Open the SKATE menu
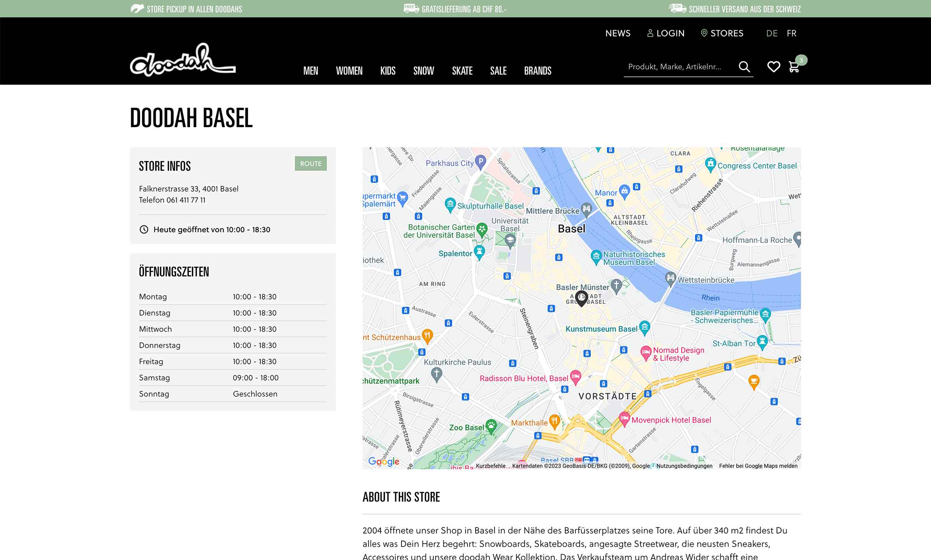Viewport: 931px width, 560px height. click(x=462, y=71)
